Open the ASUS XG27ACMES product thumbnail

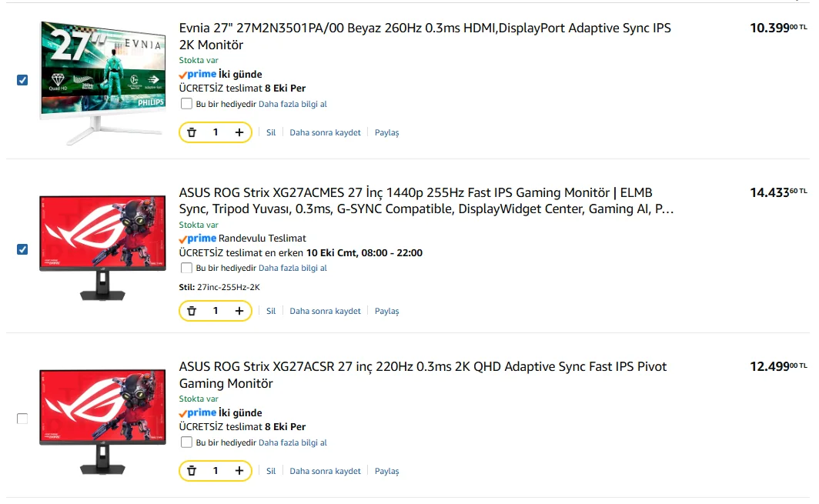tap(103, 248)
